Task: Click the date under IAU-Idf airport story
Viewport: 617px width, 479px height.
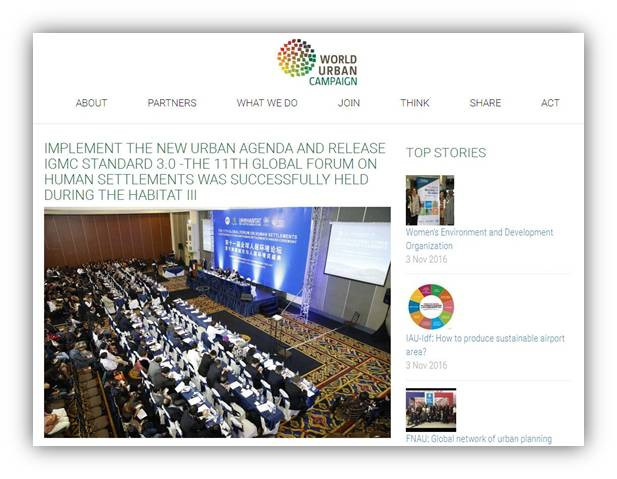Action: point(426,365)
